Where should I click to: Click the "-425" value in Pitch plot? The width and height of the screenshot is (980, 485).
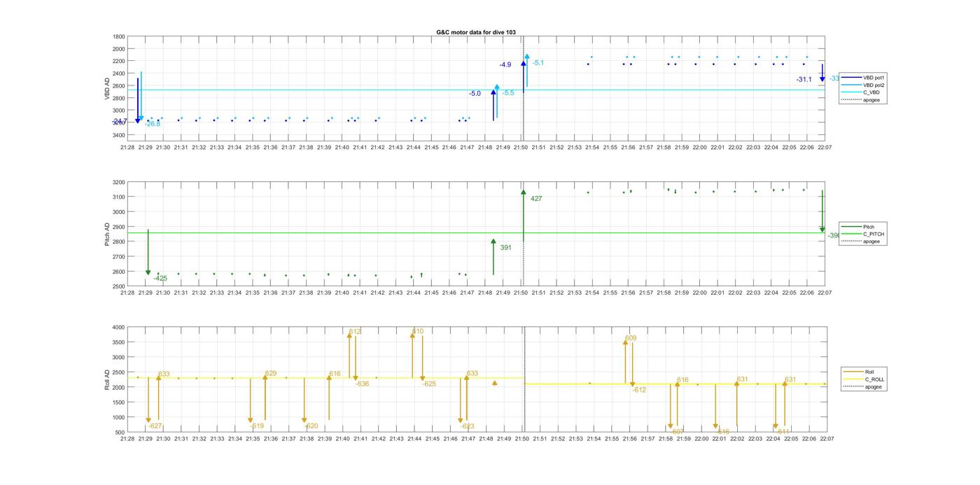click(x=160, y=279)
